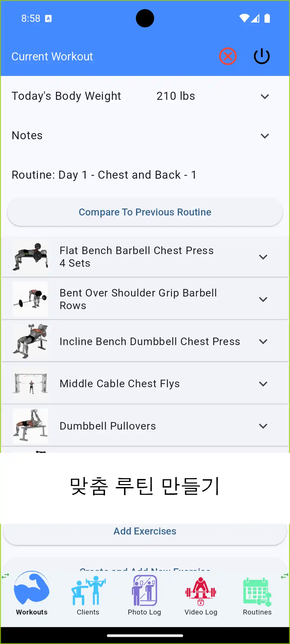The image size is (290, 644).
Task: Expand the Dumbbell Pullovers chevron
Action: point(263,426)
